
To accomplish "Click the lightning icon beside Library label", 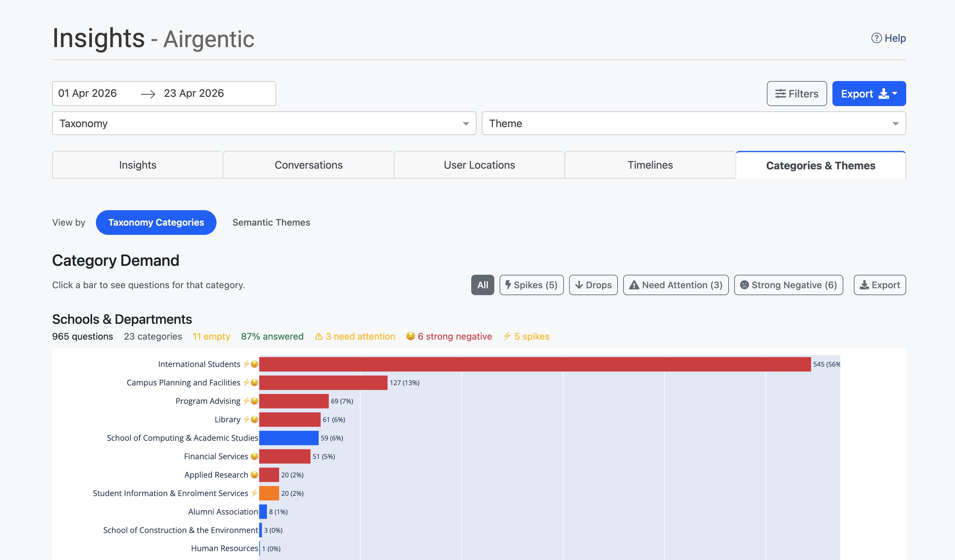I will [x=246, y=419].
